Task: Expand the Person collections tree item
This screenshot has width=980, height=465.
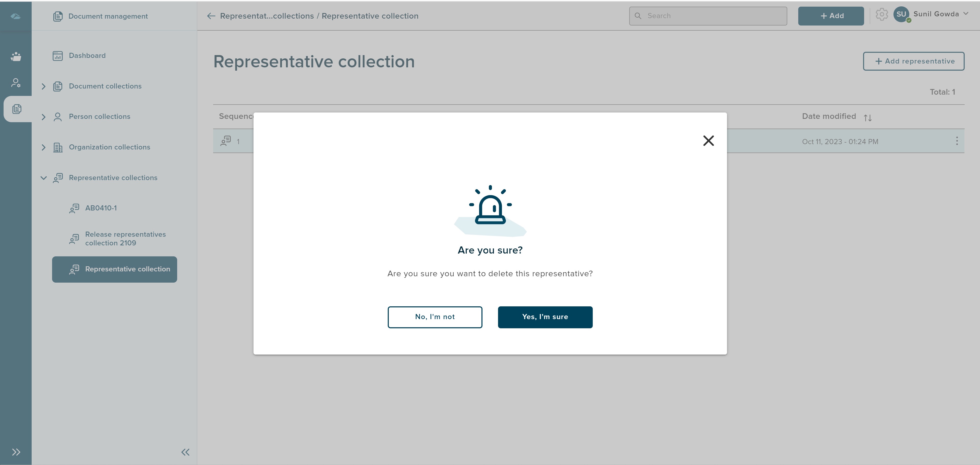Action: [x=43, y=117]
